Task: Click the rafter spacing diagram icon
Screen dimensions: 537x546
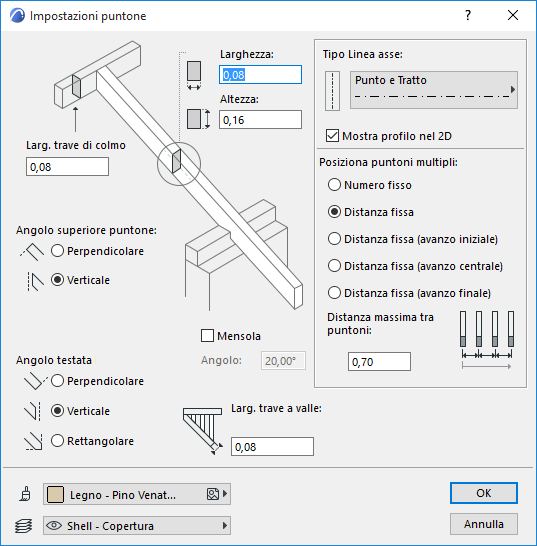Action: click(x=487, y=340)
